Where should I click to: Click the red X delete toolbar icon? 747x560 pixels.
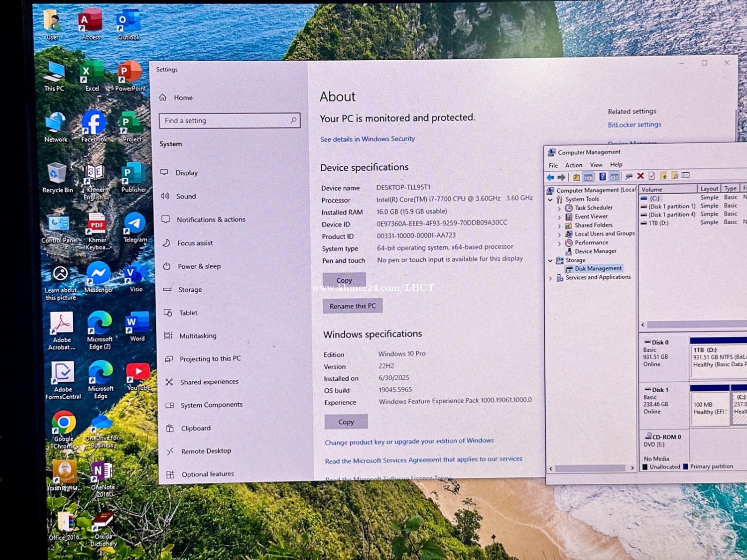click(640, 176)
